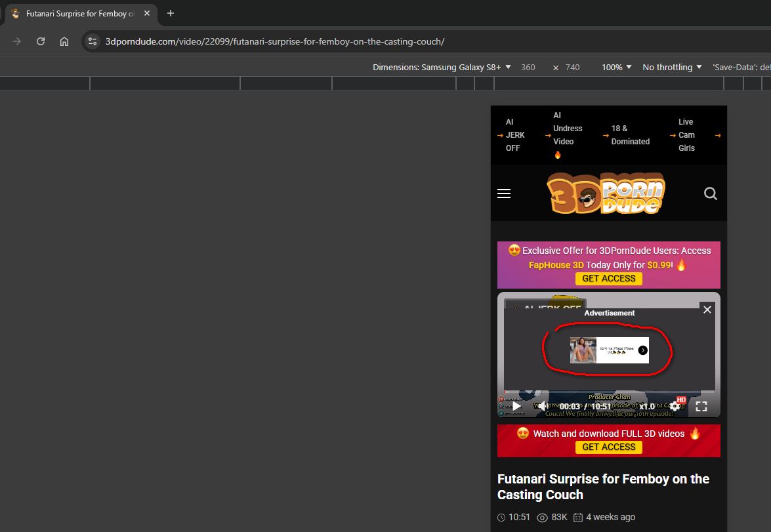The image size is (771, 532).
Task: Close the current browser tab
Action: (147, 13)
